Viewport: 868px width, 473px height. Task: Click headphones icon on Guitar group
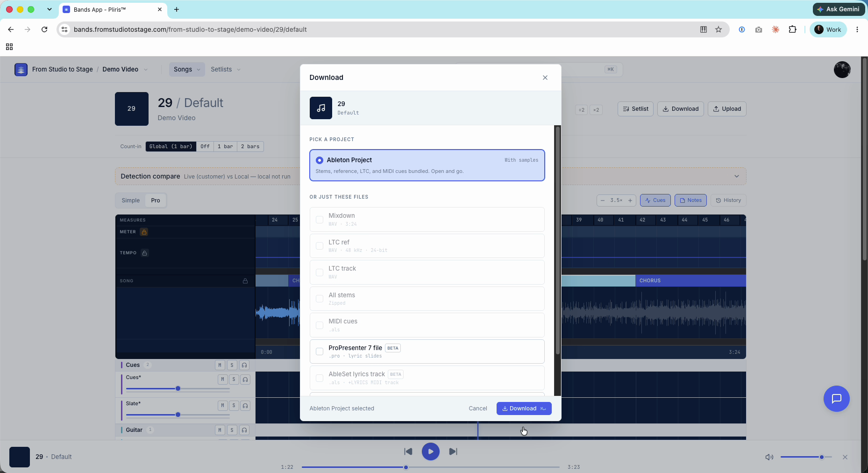[244, 430]
